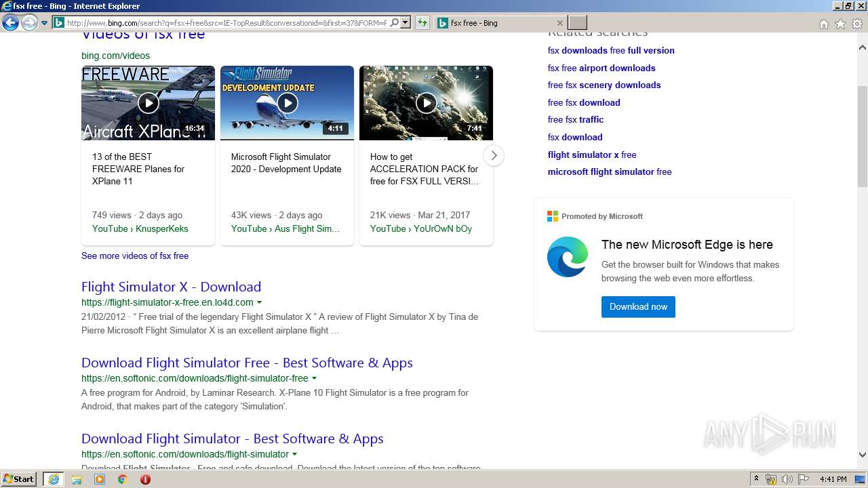Click 'The new Microsoft Edge is here' headline
This screenshot has height=488, width=868.
point(687,245)
